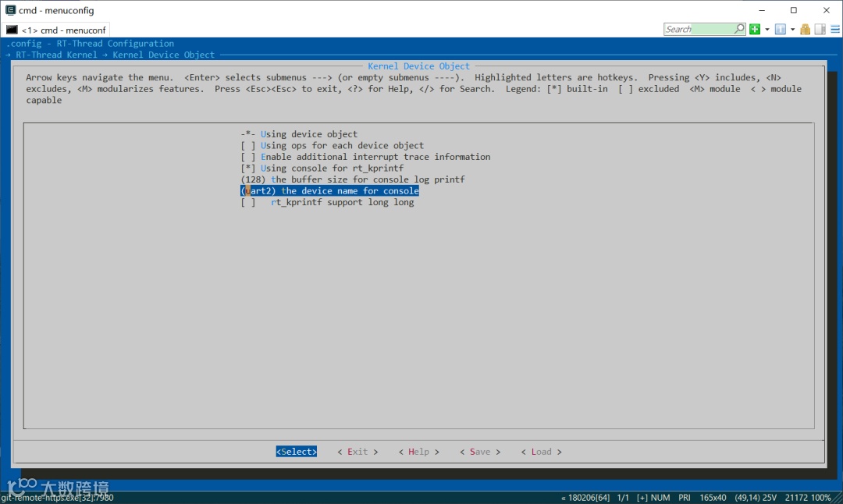Click the 'Kernel Device Object' dialog title
This screenshot has width=843, height=504.
coord(419,66)
